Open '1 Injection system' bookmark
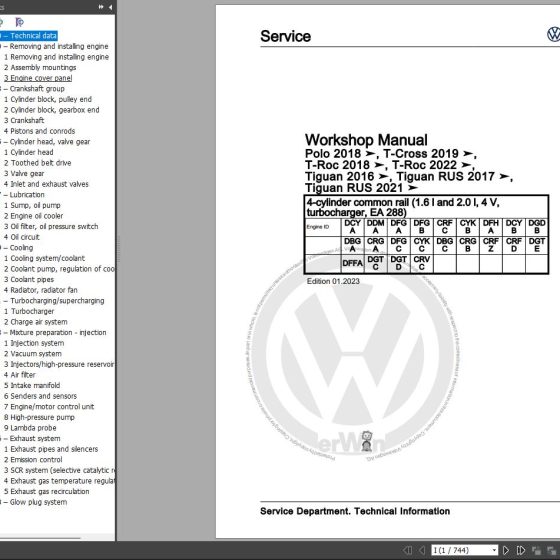This screenshot has height=560, width=560. 34,343
